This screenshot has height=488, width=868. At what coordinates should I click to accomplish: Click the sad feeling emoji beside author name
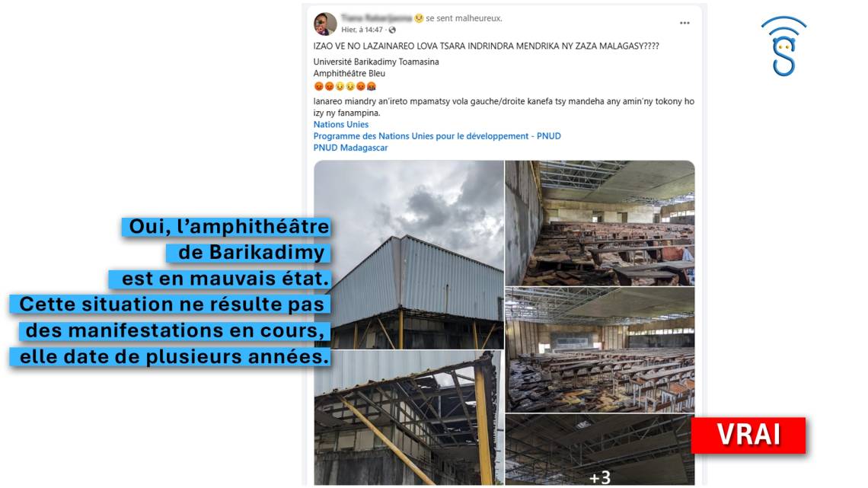(419, 18)
